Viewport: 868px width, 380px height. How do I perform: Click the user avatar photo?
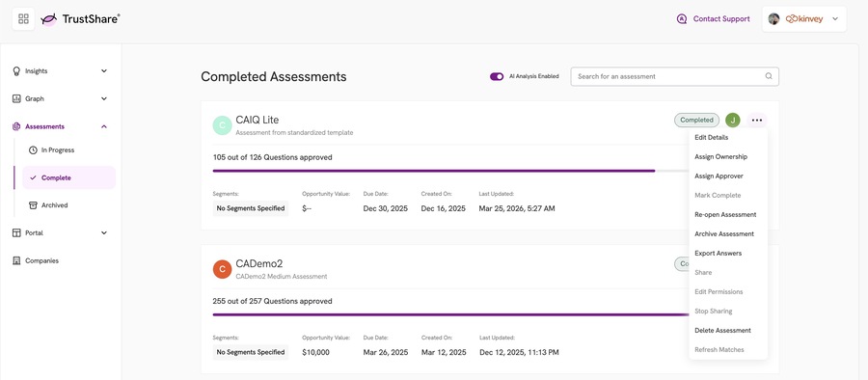773,19
